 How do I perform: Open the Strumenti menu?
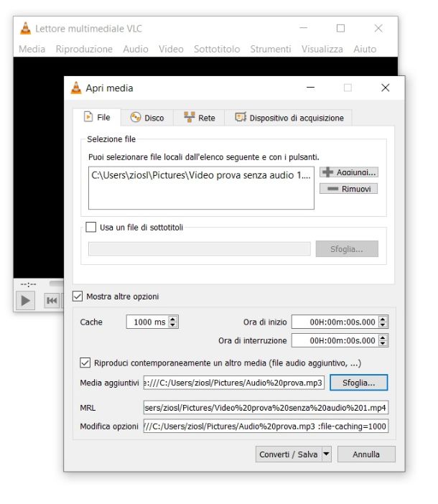[x=271, y=49]
